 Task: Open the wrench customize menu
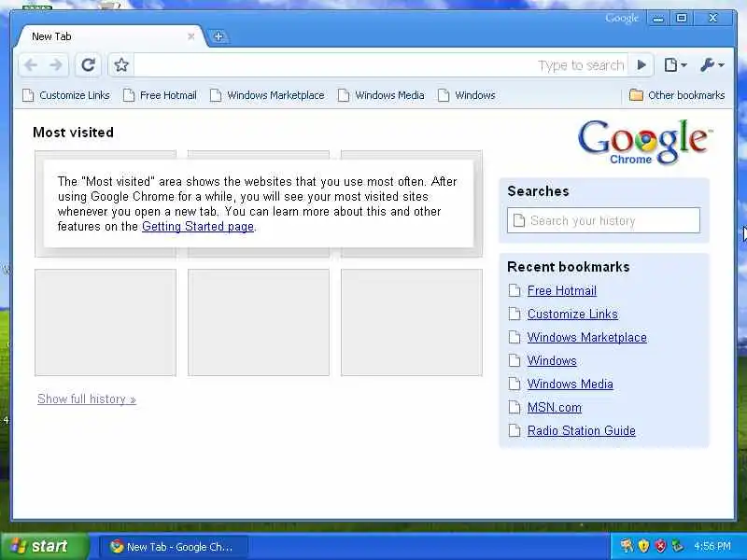pyautogui.click(x=712, y=64)
